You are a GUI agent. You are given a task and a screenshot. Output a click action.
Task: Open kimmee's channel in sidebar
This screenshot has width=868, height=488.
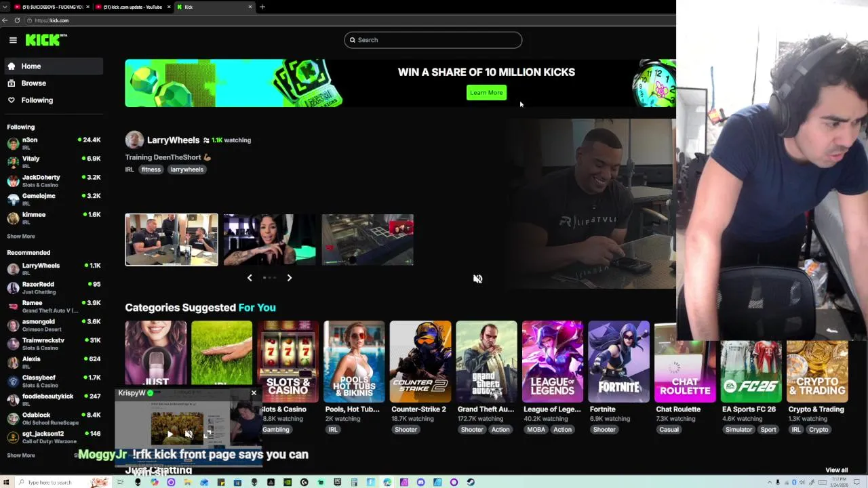(x=54, y=218)
